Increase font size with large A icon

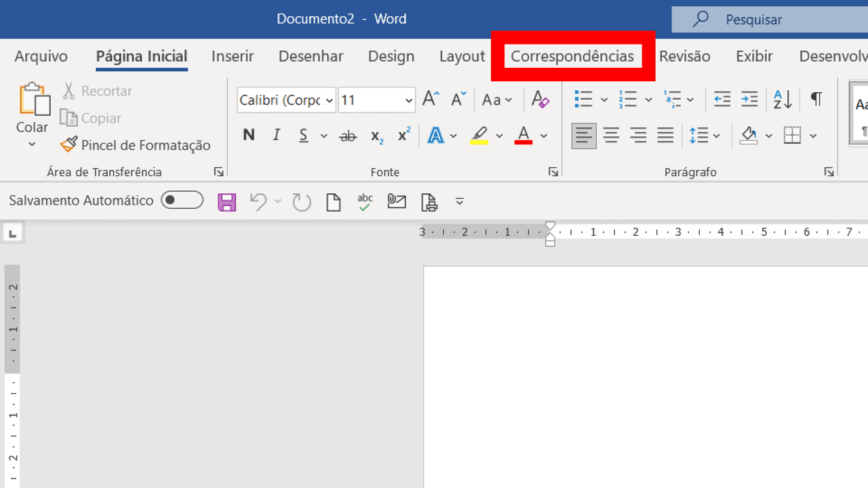tap(431, 100)
